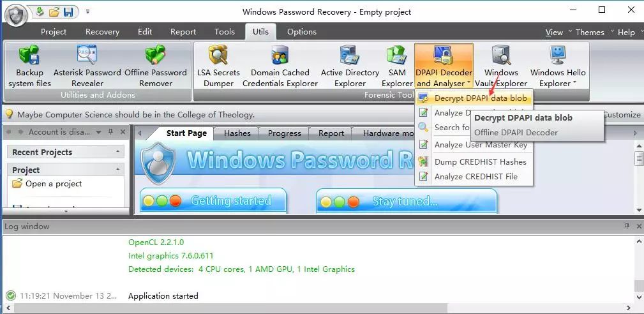Open the Help menu

click(626, 32)
